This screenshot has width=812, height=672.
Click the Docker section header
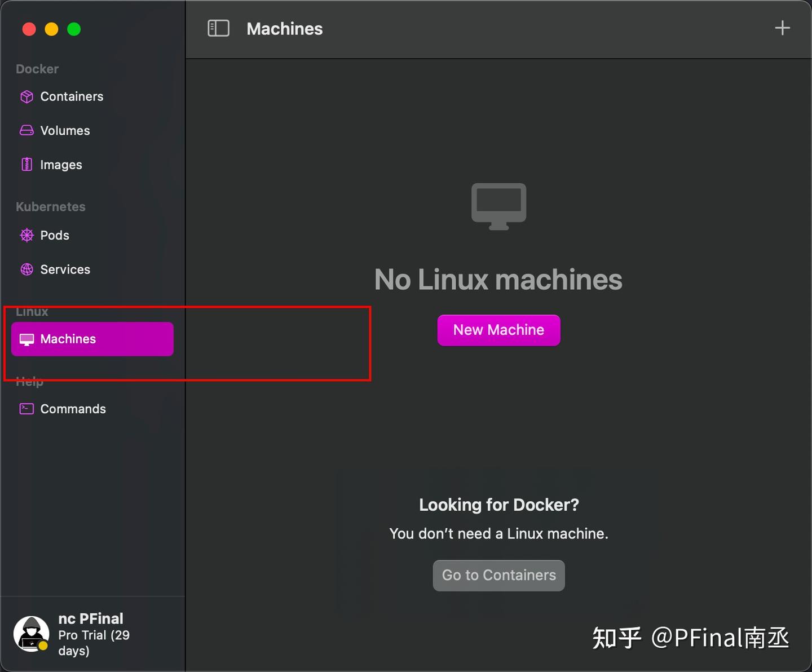coord(37,69)
